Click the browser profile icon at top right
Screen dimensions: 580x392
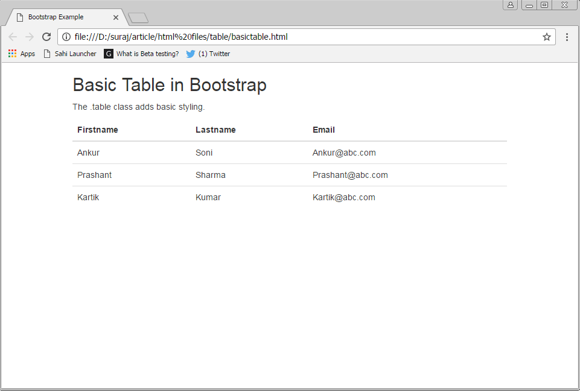pos(511,5)
